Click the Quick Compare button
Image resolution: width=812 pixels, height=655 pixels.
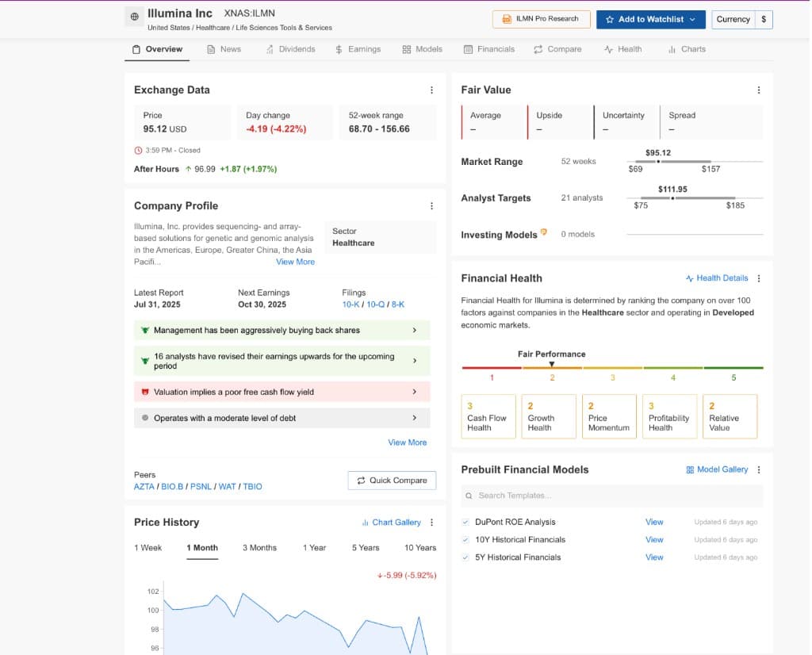click(392, 481)
